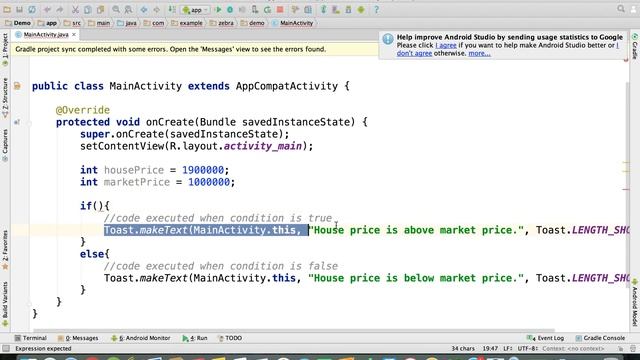Select src folder in the breadcrumb
Viewport: 640px width, 360px height.
tap(72, 23)
